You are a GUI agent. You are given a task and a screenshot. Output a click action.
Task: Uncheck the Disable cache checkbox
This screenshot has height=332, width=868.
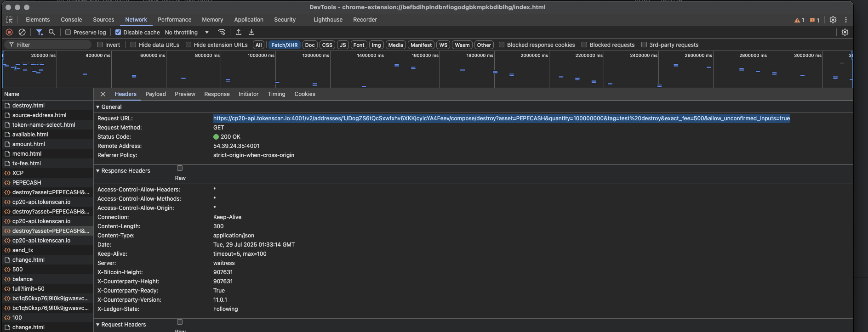118,33
